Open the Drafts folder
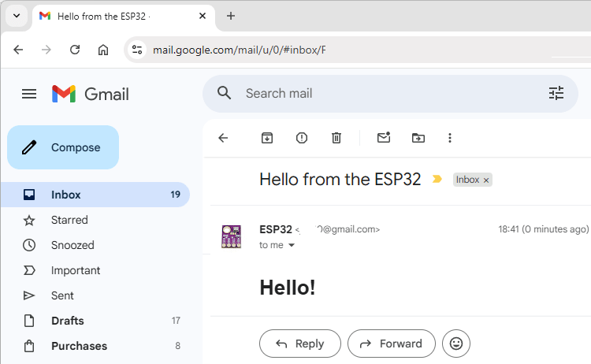591x364 pixels. pyautogui.click(x=95, y=321)
